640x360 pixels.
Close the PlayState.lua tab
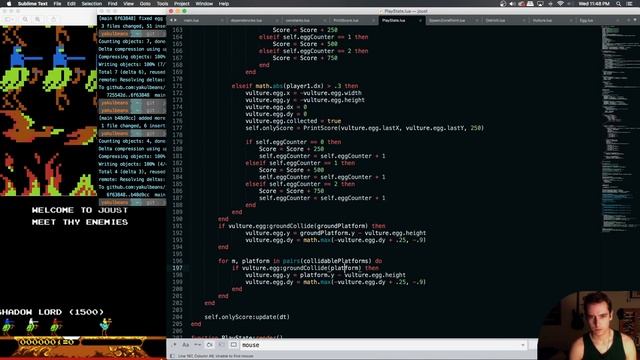(x=420, y=20)
